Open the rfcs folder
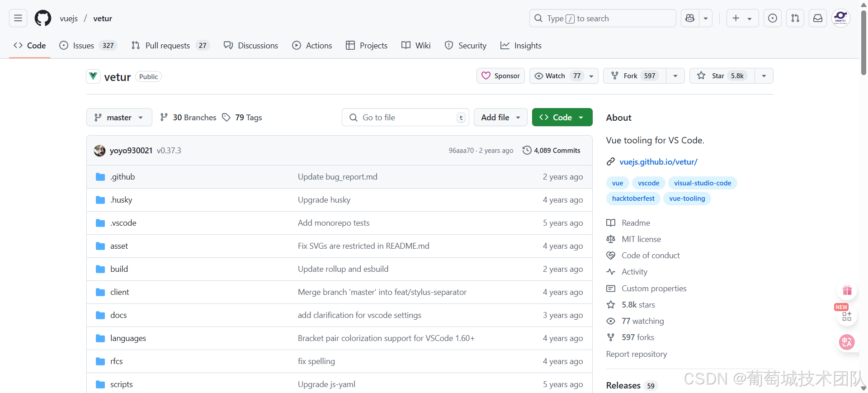 click(116, 361)
